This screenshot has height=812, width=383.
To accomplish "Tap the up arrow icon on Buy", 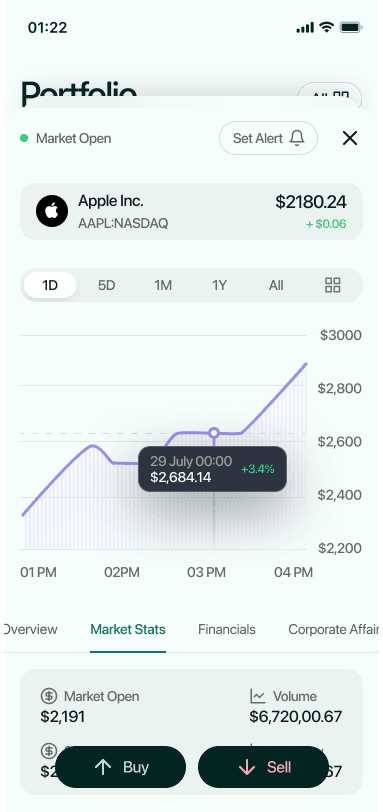I will [x=104, y=767].
